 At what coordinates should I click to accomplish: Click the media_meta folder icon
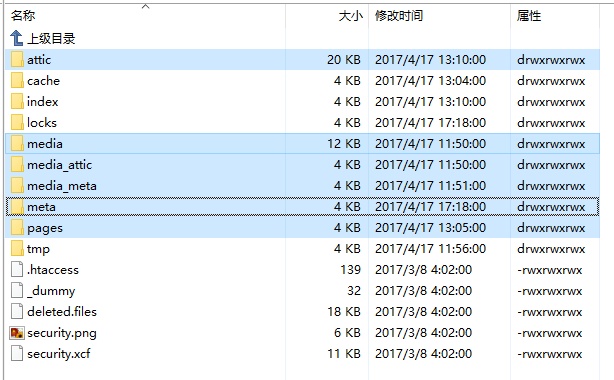(17, 186)
